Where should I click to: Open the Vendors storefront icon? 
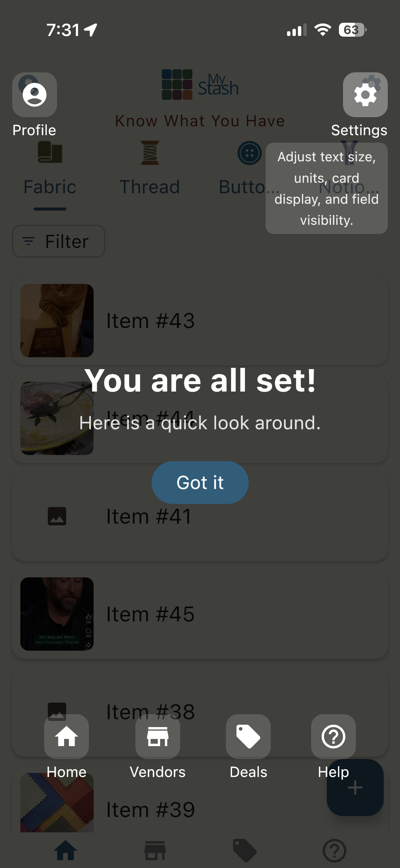point(157,737)
